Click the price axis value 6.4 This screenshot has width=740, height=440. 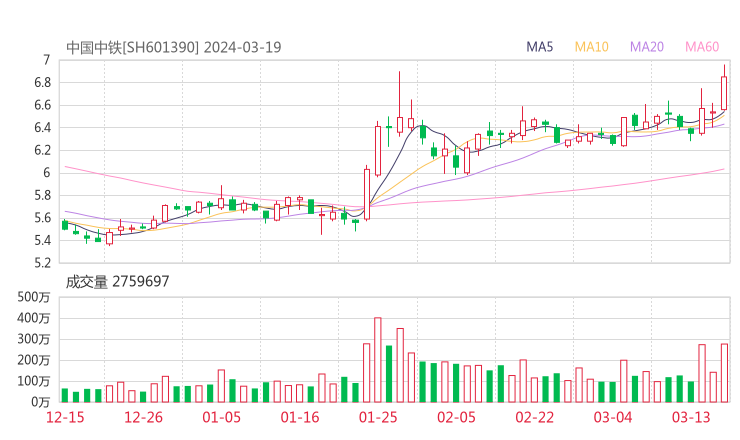(42, 127)
